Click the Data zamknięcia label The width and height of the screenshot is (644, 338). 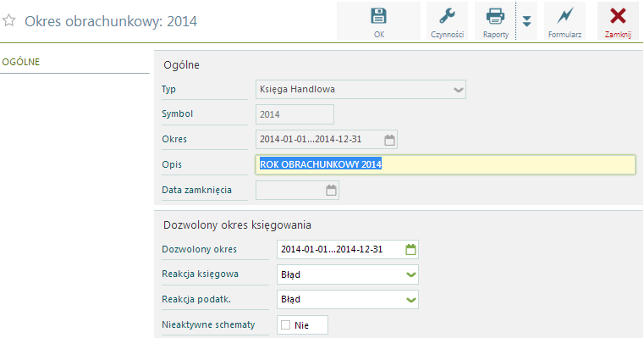[196, 190]
